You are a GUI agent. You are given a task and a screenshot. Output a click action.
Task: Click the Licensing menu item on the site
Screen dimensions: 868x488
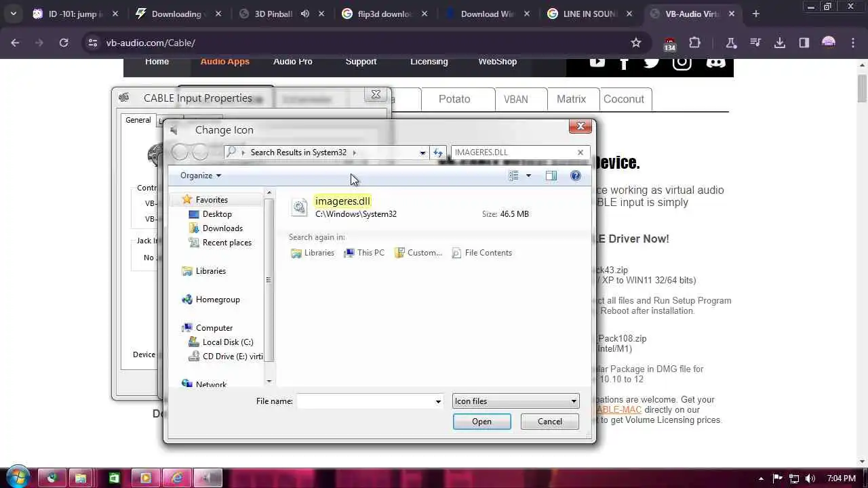[x=429, y=61]
